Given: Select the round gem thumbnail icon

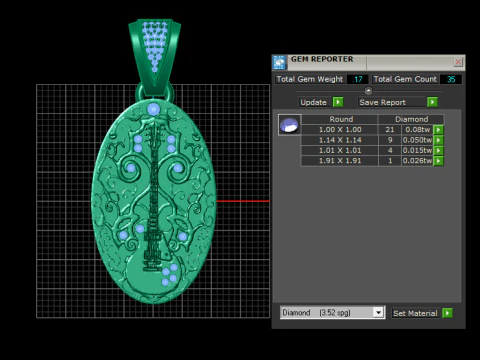Looking at the screenshot, I should pyautogui.click(x=289, y=125).
